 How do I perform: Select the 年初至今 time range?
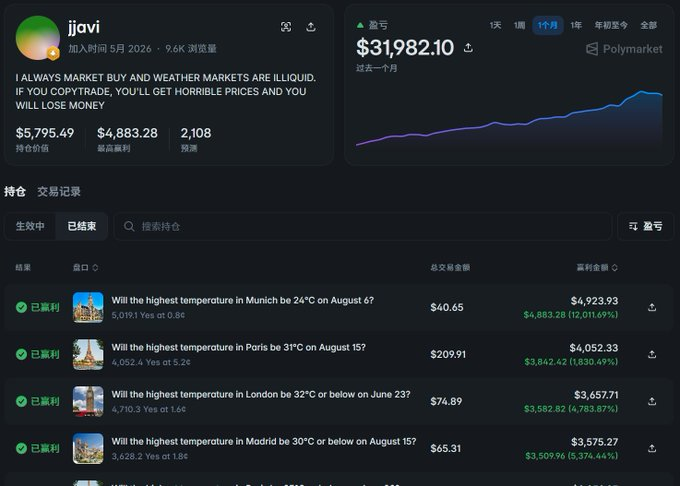[611, 25]
